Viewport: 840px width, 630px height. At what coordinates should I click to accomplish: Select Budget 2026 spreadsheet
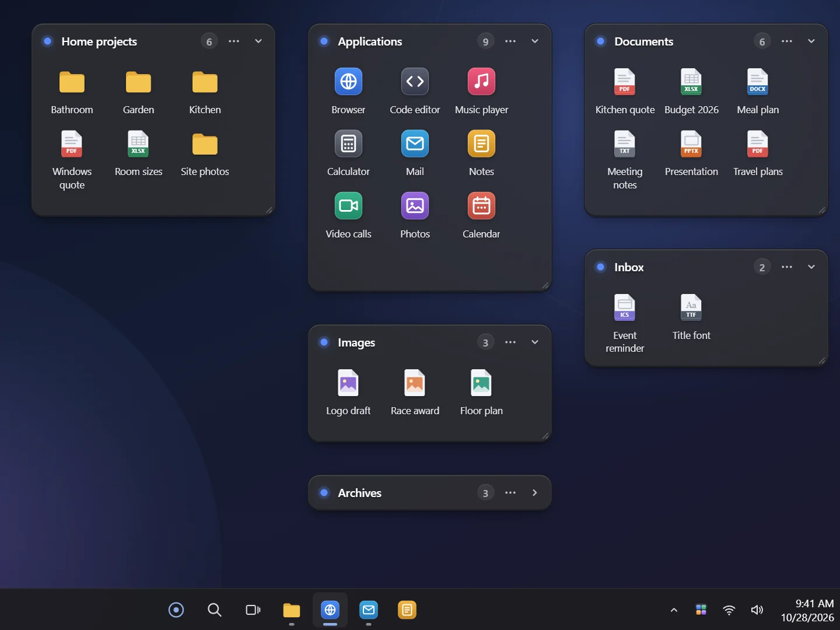point(691,82)
